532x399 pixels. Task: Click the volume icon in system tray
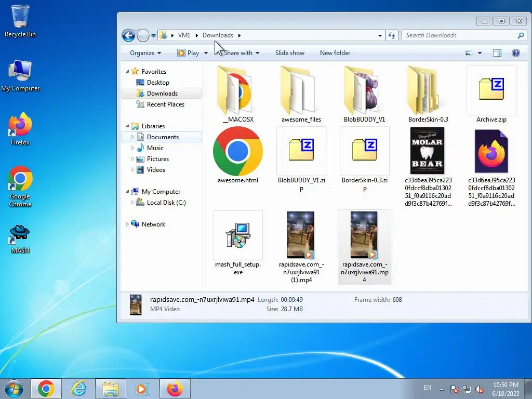480,390
